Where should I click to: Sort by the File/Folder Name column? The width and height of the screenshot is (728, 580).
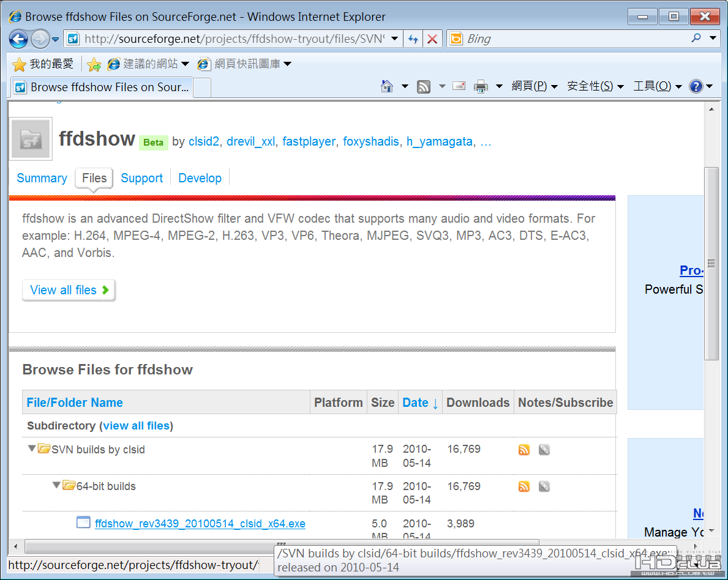point(75,403)
